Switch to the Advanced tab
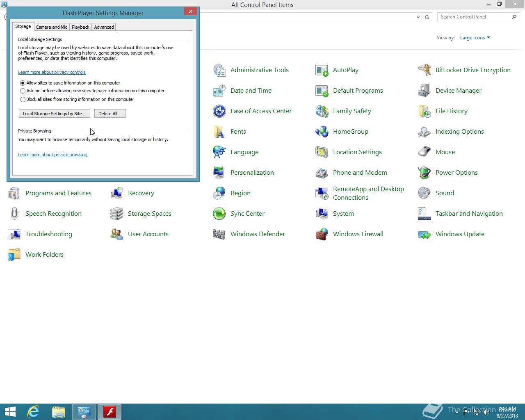The width and height of the screenshot is (525, 420). pyautogui.click(x=104, y=27)
